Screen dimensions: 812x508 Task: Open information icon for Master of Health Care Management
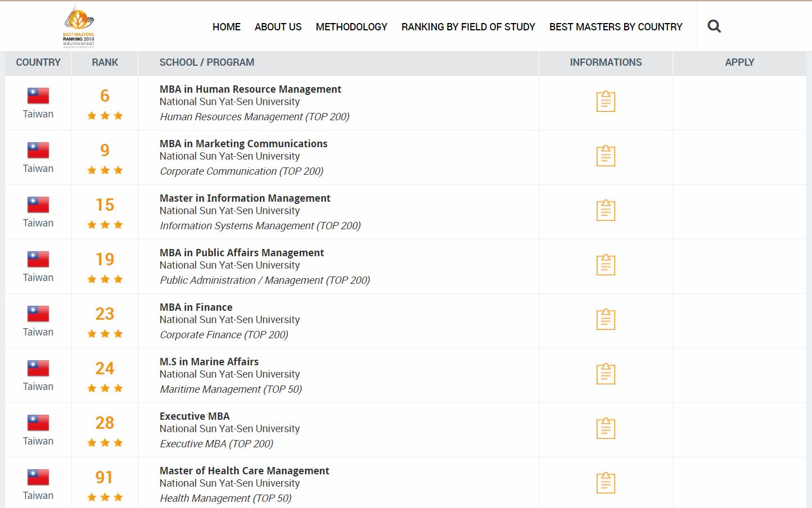[x=606, y=483]
